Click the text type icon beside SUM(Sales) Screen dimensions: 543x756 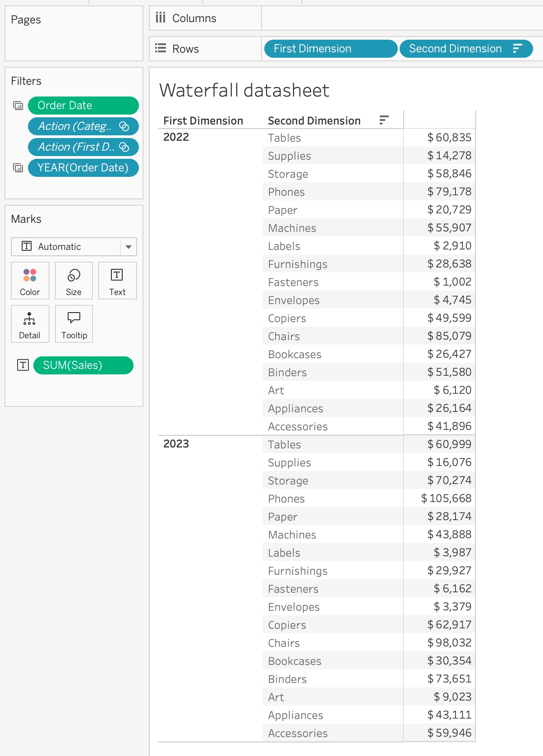click(23, 365)
